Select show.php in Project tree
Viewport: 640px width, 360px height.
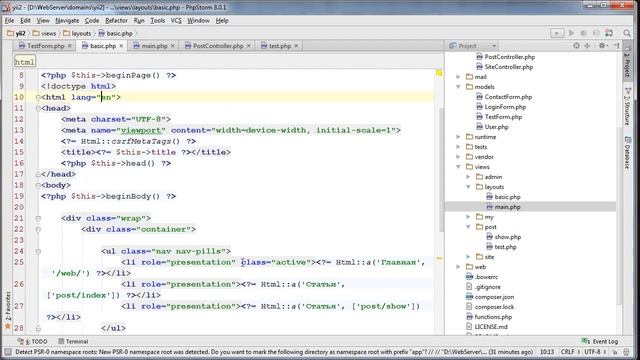(x=507, y=237)
